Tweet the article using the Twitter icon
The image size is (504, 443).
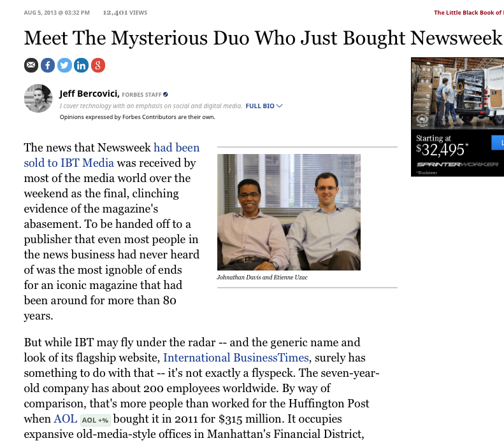[64, 66]
